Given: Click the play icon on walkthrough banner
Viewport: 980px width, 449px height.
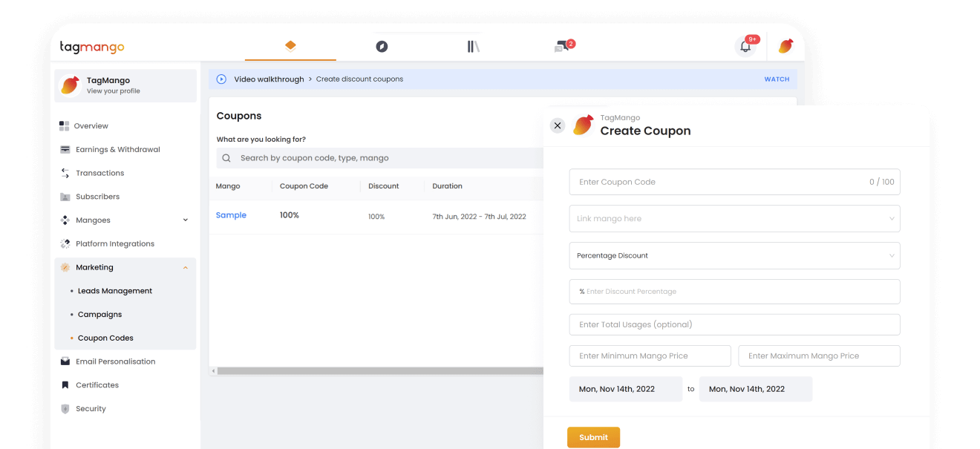Looking at the screenshot, I should [221, 79].
